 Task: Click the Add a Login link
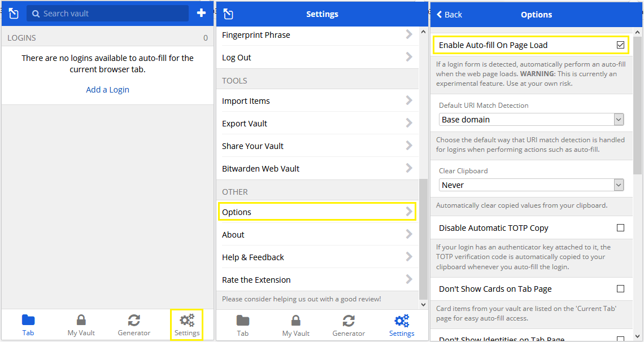pyautogui.click(x=107, y=90)
